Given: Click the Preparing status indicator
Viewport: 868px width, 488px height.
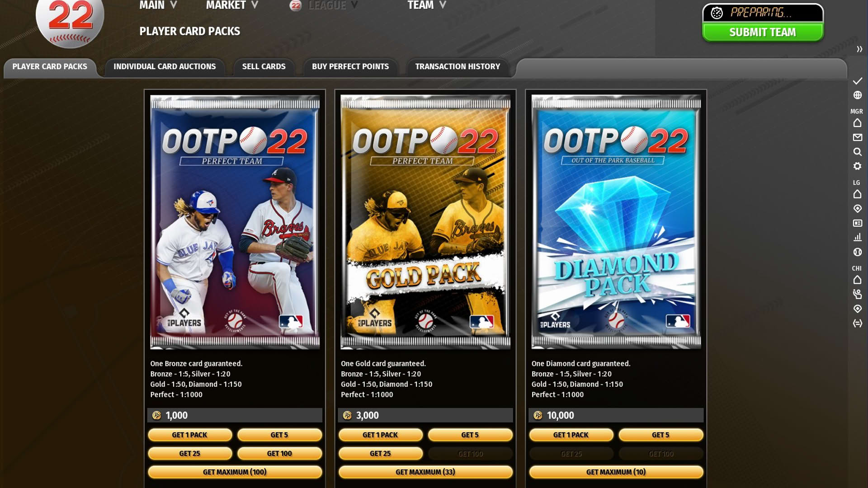Looking at the screenshot, I should (x=763, y=13).
